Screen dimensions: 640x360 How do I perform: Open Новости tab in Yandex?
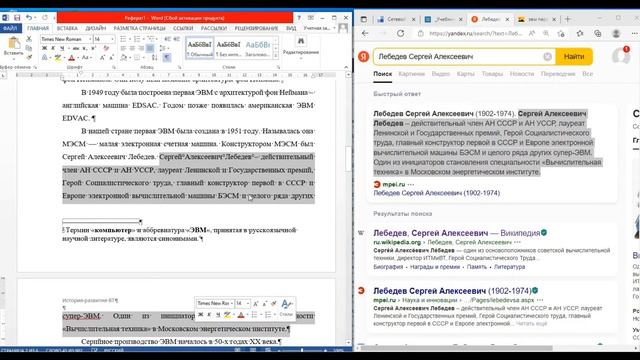[x=522, y=74]
